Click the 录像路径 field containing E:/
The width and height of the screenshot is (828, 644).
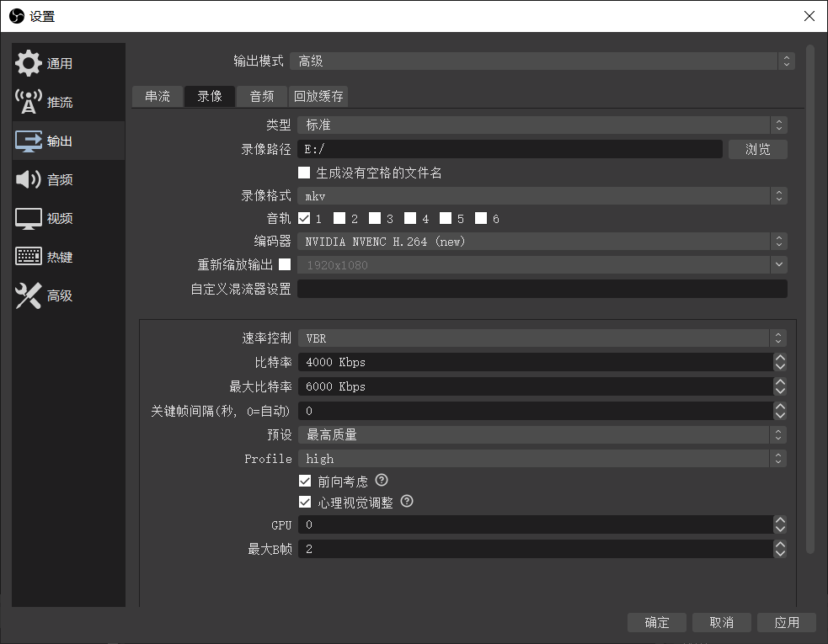[x=510, y=149]
